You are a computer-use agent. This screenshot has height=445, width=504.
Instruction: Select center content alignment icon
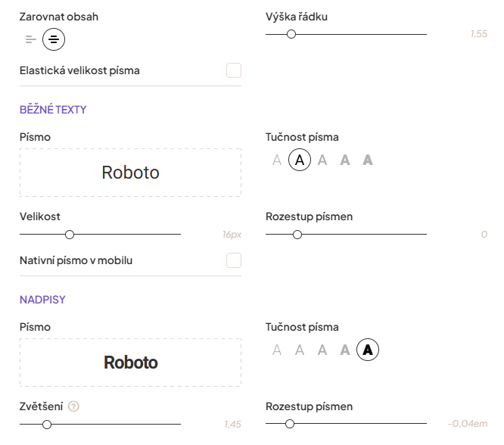[x=54, y=39]
